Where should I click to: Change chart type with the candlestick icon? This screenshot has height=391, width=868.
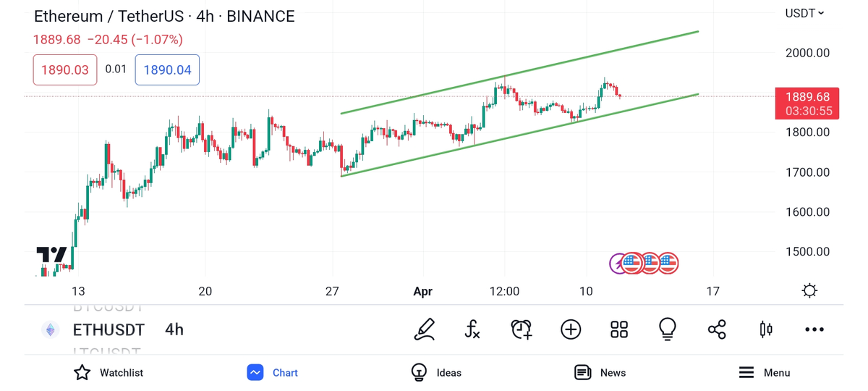(x=766, y=329)
